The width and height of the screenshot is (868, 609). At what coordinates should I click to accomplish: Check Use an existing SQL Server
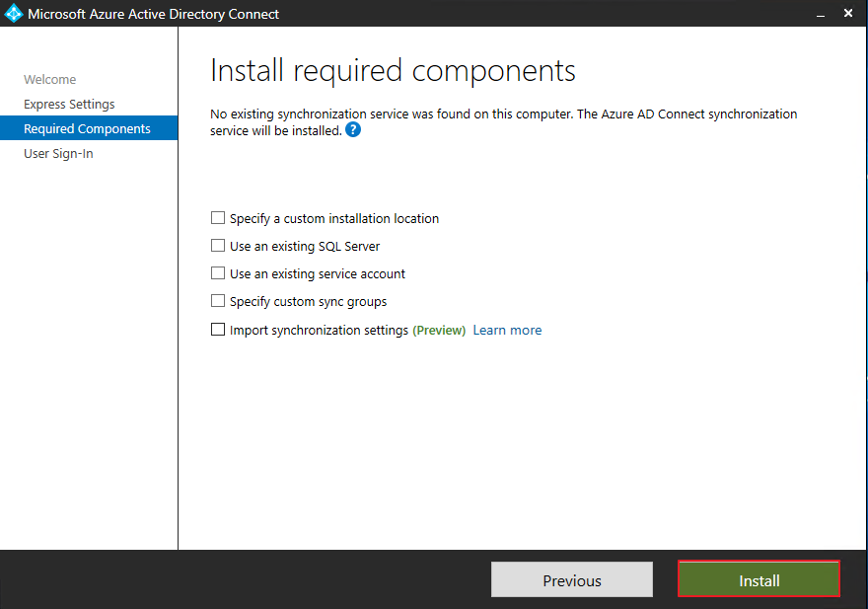(218, 246)
